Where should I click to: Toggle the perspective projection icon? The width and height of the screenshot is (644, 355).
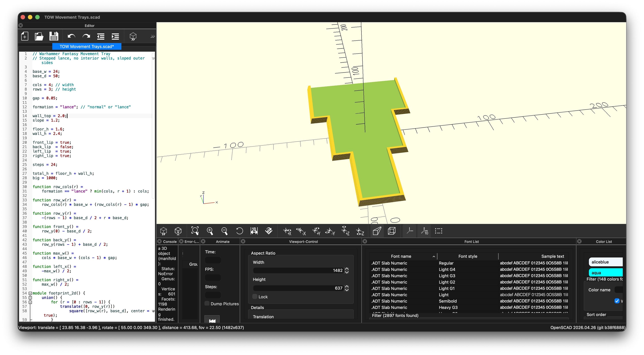377,231
